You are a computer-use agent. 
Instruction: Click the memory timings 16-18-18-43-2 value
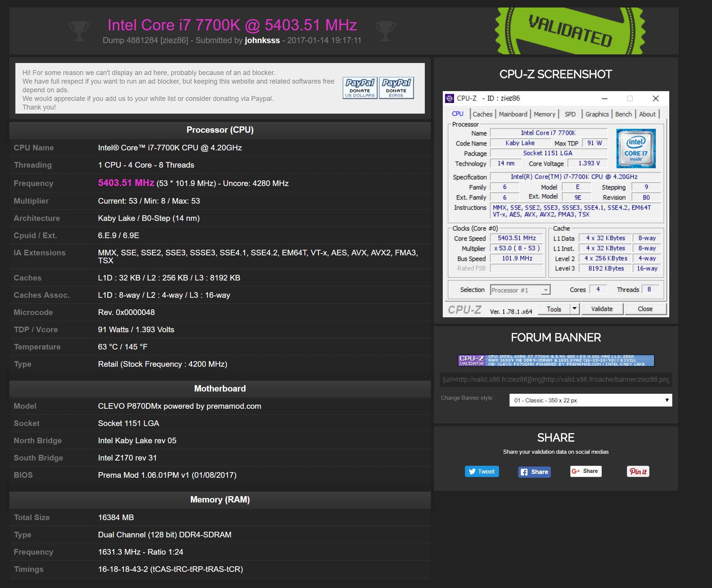pyautogui.click(x=171, y=569)
